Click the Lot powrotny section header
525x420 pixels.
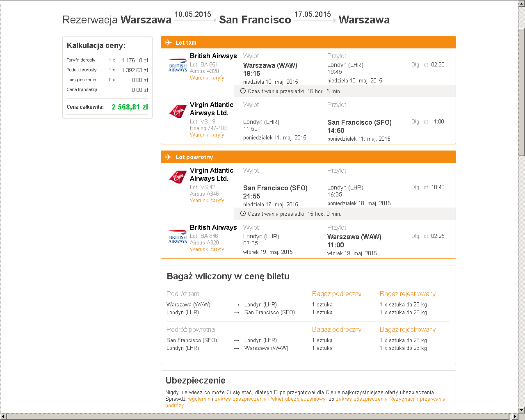pos(308,157)
